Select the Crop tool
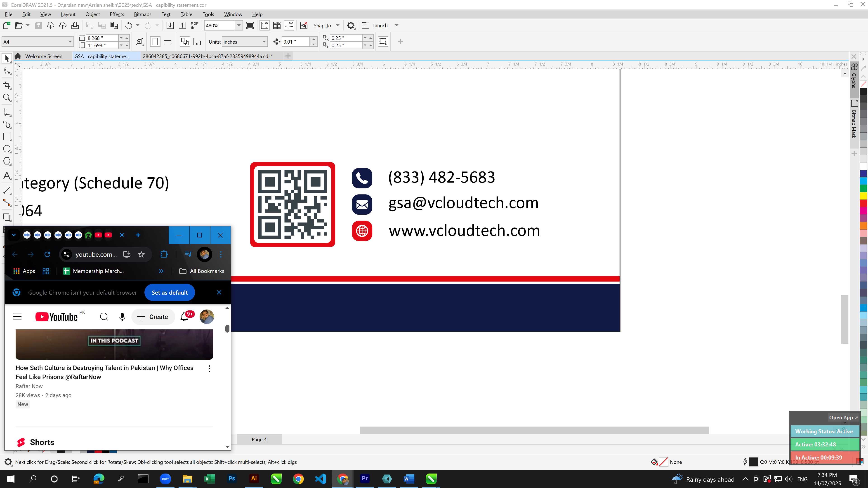The image size is (868, 488). (7, 85)
